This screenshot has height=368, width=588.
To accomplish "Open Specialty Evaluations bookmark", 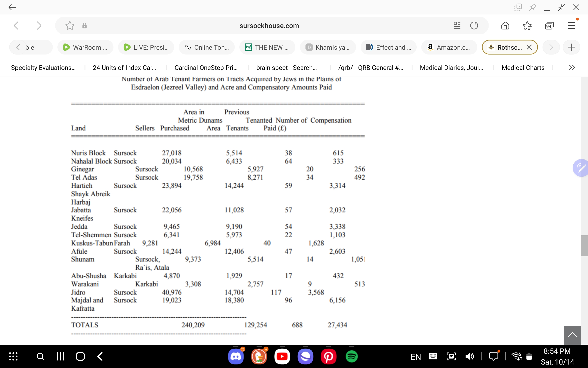I will tap(43, 68).
